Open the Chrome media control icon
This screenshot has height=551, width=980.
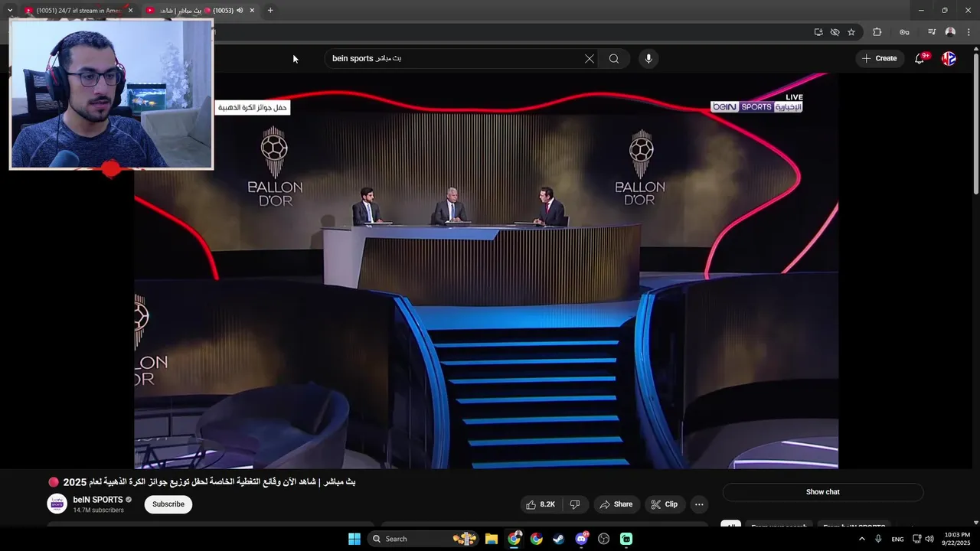[x=932, y=32]
